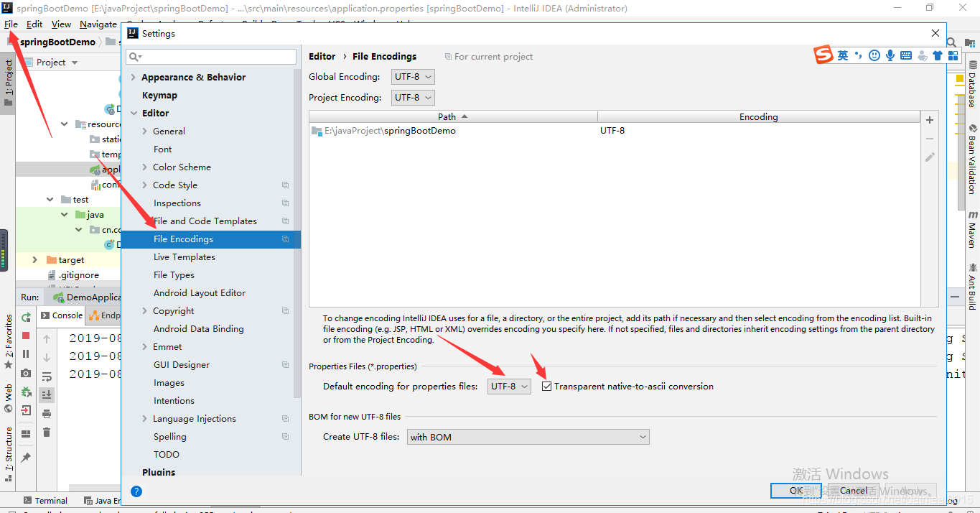Screen dimensions: 980x513
Task: Open the File menu in IntelliJ
Action: (11, 24)
